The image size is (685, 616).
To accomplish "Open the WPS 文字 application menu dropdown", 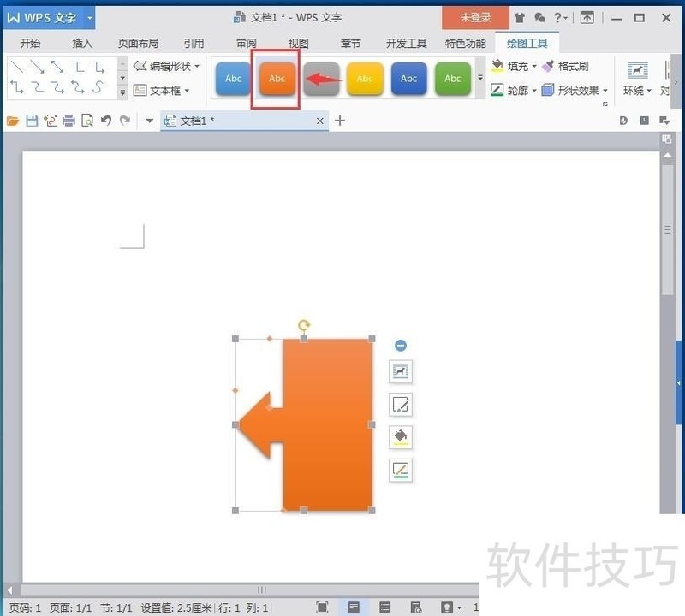I will [x=90, y=18].
